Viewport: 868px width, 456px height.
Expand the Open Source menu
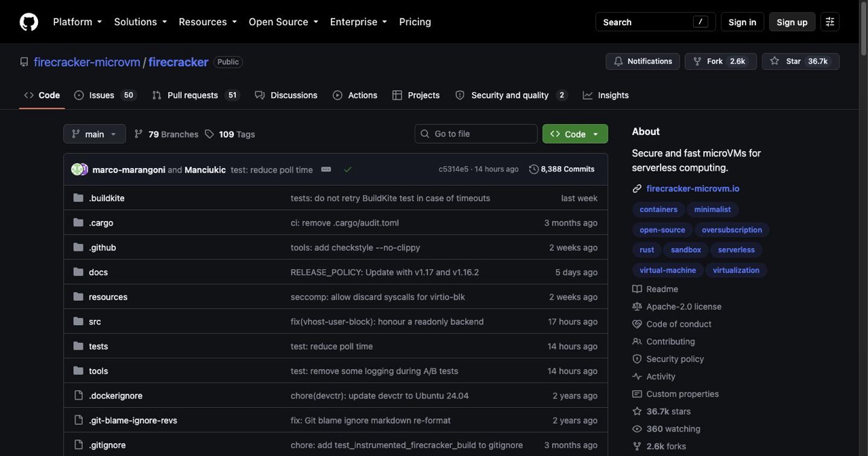(283, 22)
